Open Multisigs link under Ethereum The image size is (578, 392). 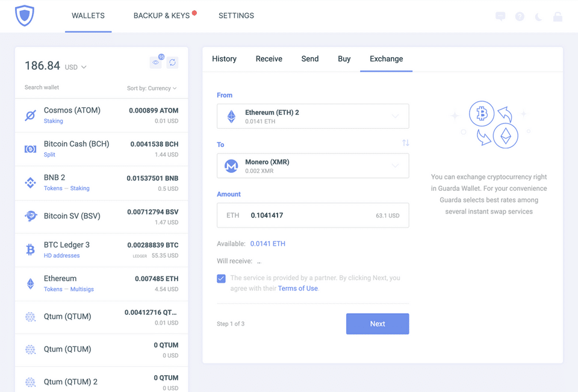tap(82, 289)
